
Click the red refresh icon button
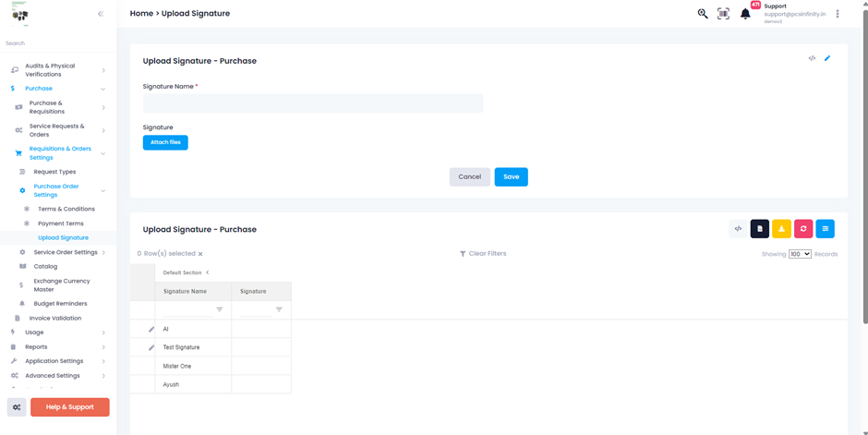pyautogui.click(x=803, y=228)
